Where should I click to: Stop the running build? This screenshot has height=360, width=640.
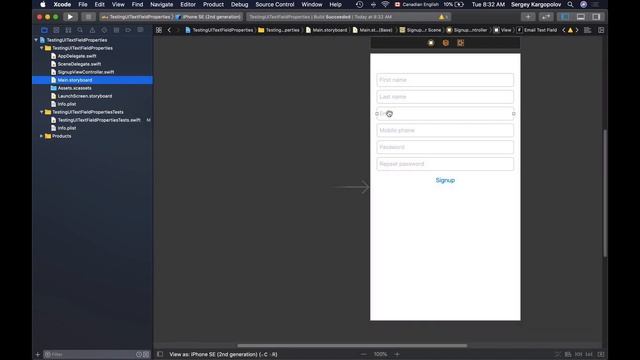pos(88,17)
